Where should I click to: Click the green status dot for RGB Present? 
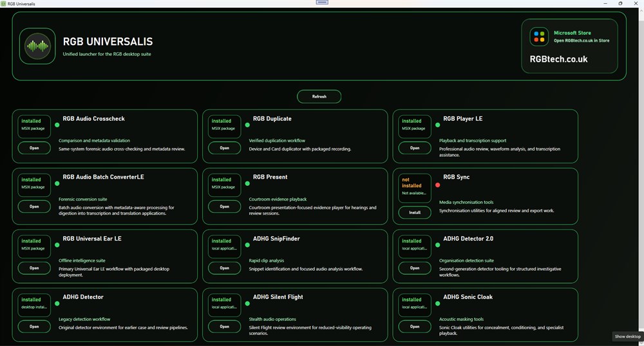(x=247, y=184)
